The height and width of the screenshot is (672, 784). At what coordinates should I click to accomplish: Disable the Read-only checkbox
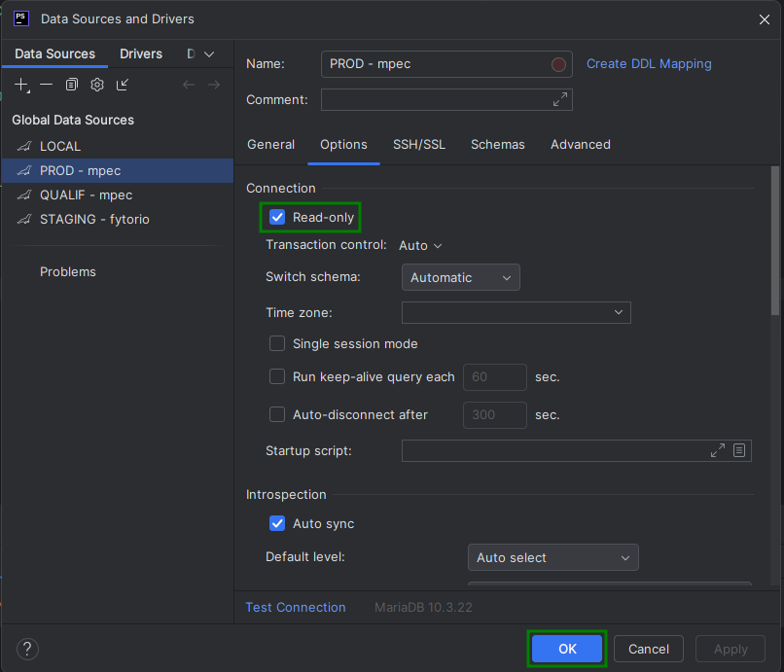tap(277, 218)
